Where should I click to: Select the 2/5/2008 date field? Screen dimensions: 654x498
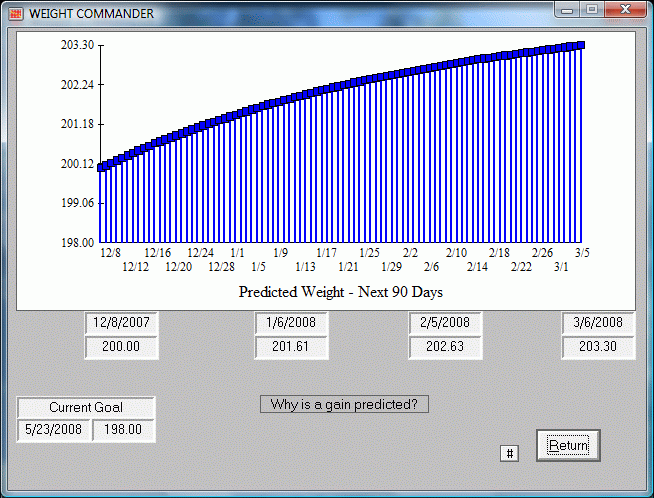coord(446,323)
